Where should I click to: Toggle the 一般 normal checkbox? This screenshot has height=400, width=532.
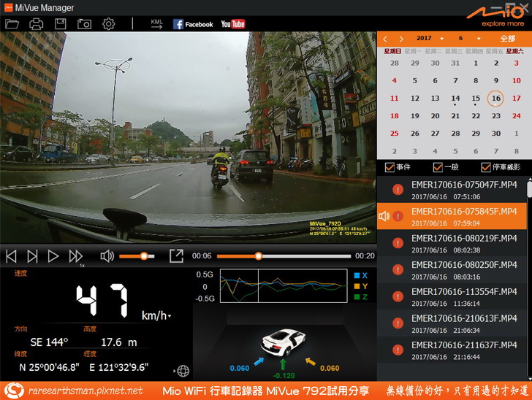coord(438,167)
